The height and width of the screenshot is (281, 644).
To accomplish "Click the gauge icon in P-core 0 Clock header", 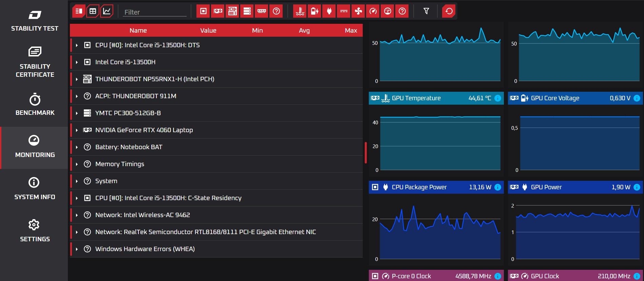I will point(385,276).
